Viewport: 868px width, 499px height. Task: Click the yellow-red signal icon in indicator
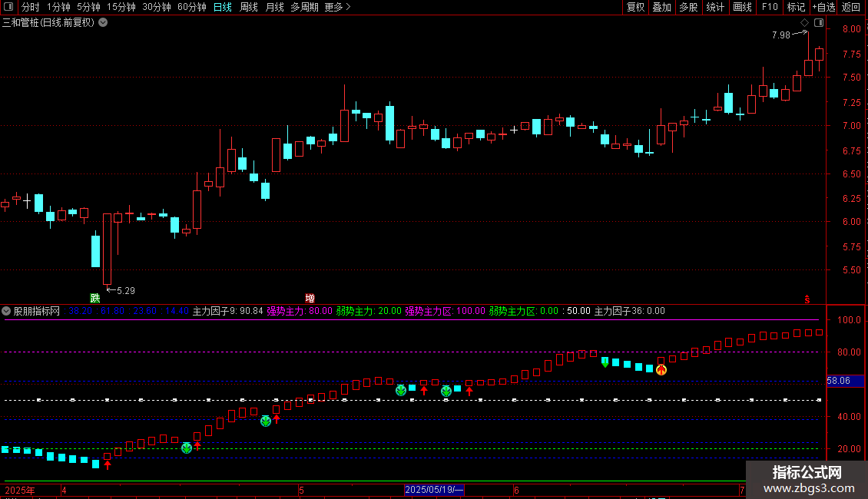click(x=661, y=370)
